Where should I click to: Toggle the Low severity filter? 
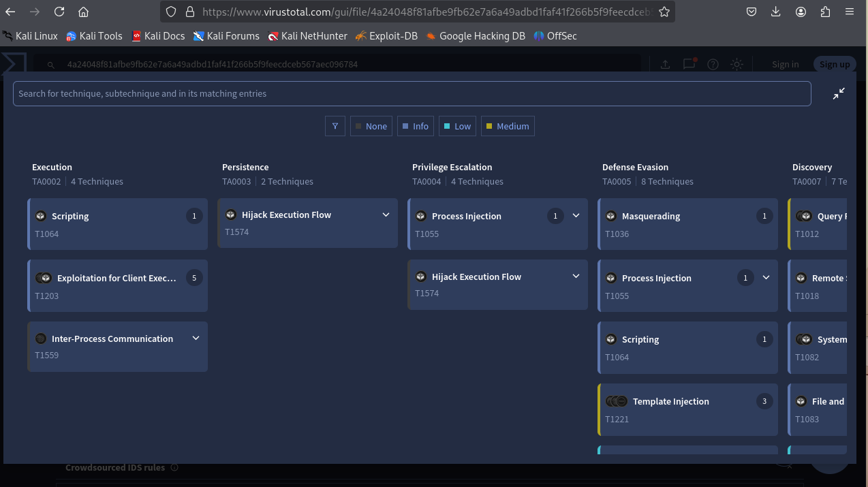457,126
